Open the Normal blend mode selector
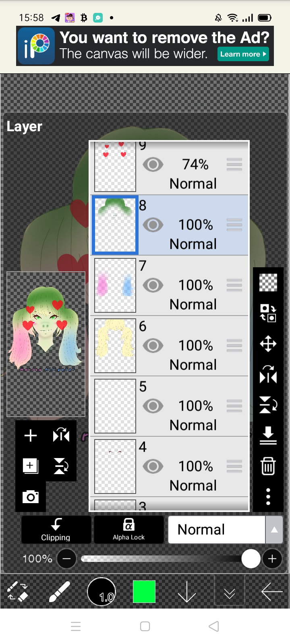The image size is (290, 644). tap(217, 530)
